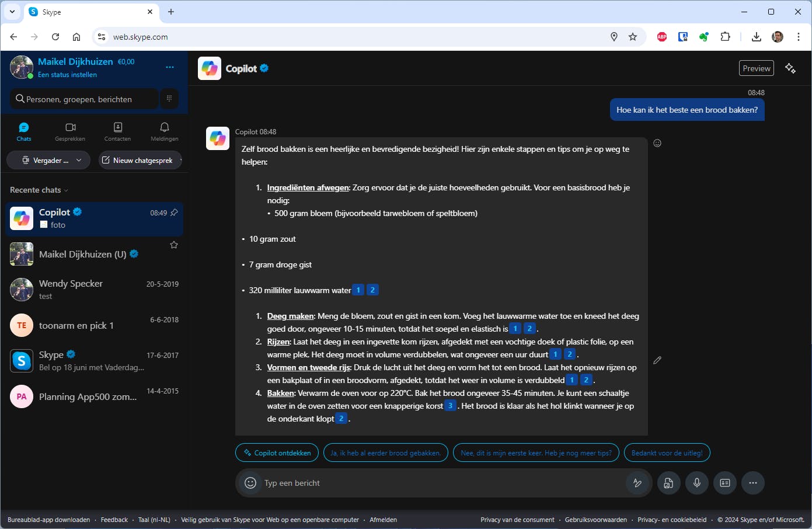Open the Chrome downloads icon
Screen dimensions: 812x529
[757, 37]
